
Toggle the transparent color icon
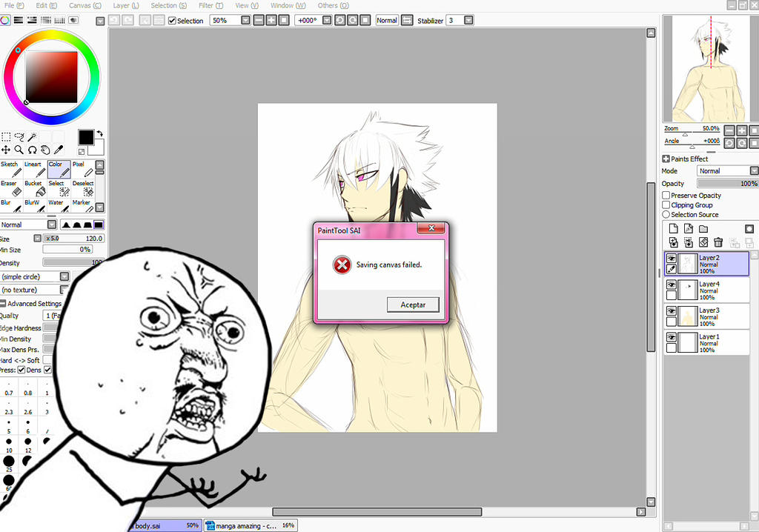click(82, 151)
